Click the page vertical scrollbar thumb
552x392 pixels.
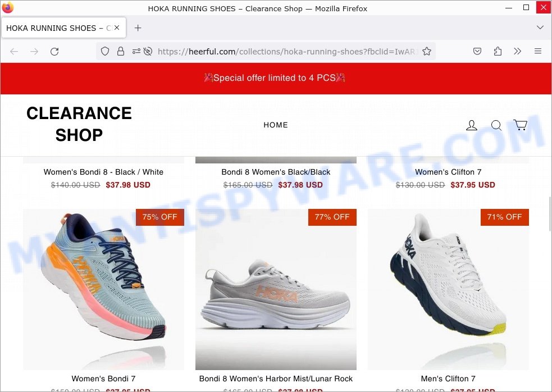tap(549, 213)
